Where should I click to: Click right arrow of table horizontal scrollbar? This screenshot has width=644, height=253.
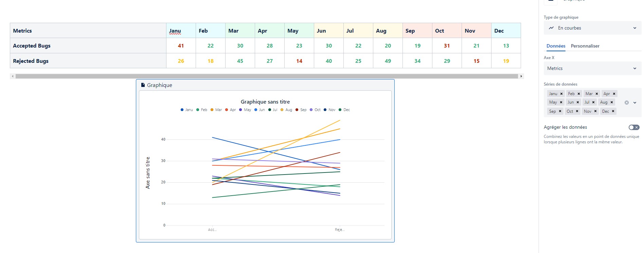(x=521, y=76)
